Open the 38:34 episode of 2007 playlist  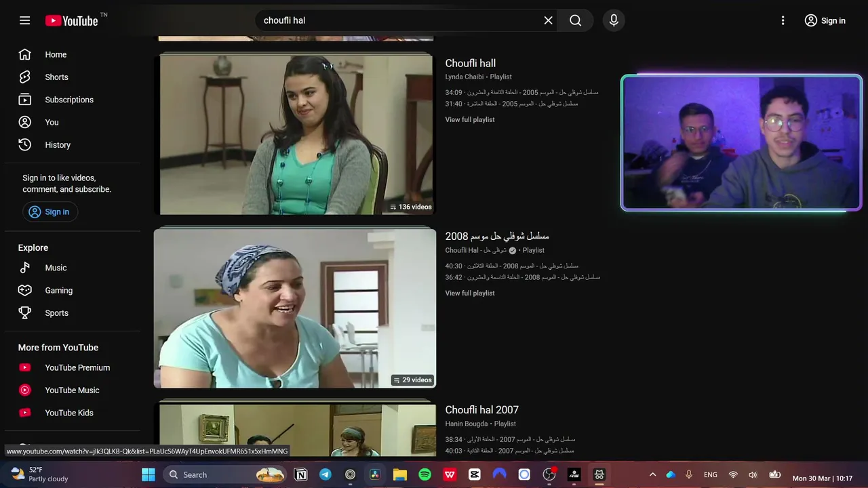click(510, 439)
